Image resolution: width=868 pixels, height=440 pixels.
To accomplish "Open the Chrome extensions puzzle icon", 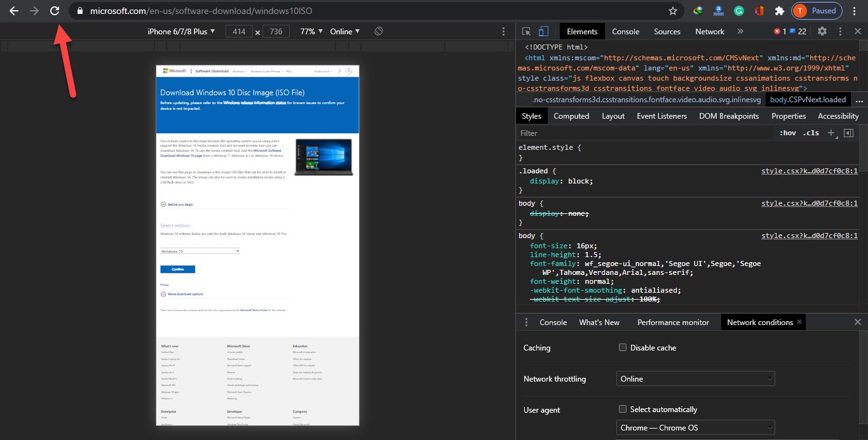I will [x=779, y=11].
